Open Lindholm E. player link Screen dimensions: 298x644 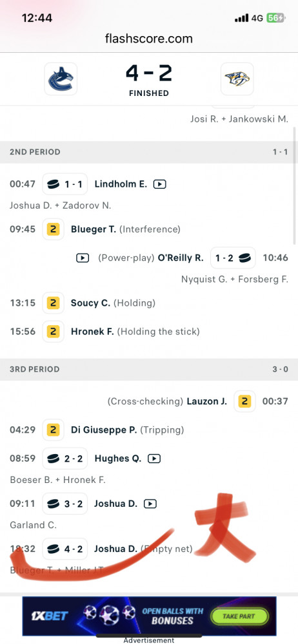coord(121,184)
